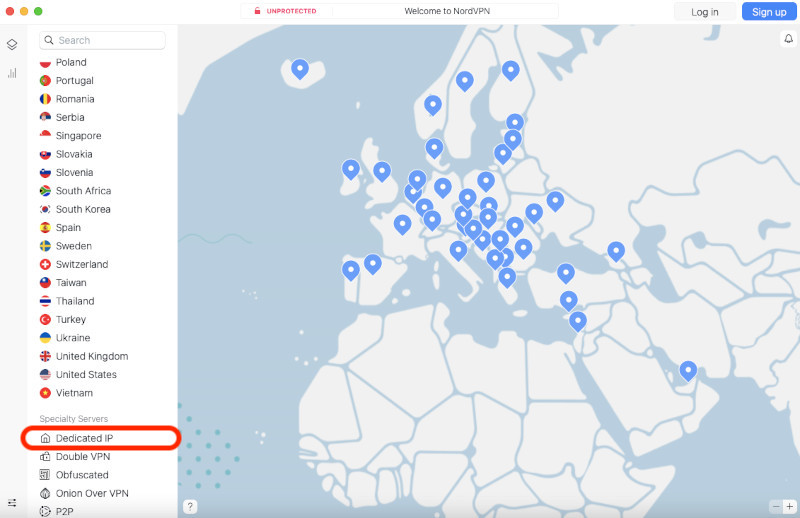Focus the Search field
Image resolution: width=800 pixels, height=518 pixels.
[102, 40]
